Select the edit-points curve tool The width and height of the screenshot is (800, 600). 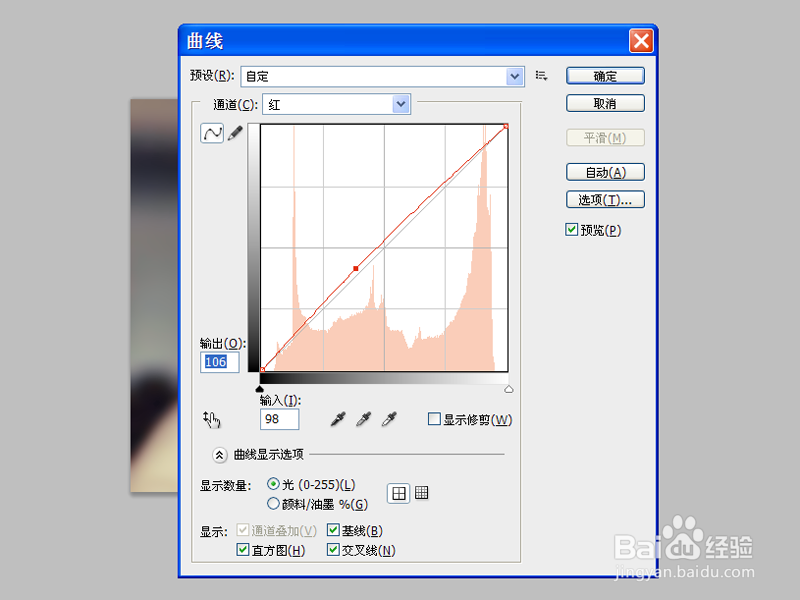point(212,134)
